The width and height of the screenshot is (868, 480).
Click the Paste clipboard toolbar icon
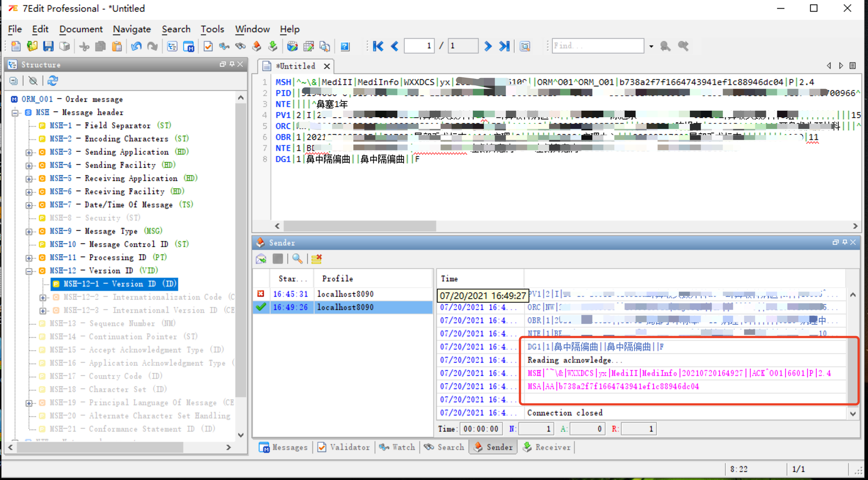117,46
